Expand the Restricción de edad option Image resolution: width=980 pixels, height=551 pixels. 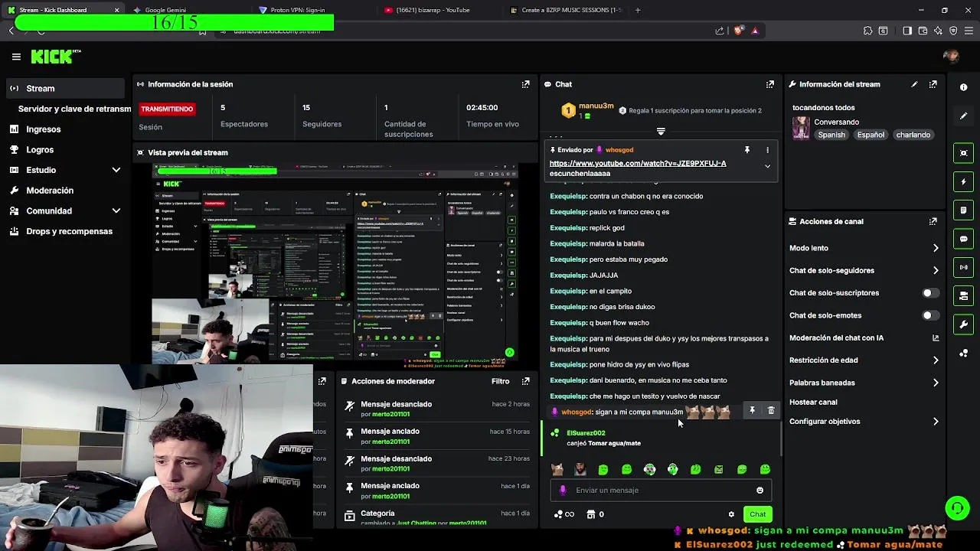click(936, 360)
